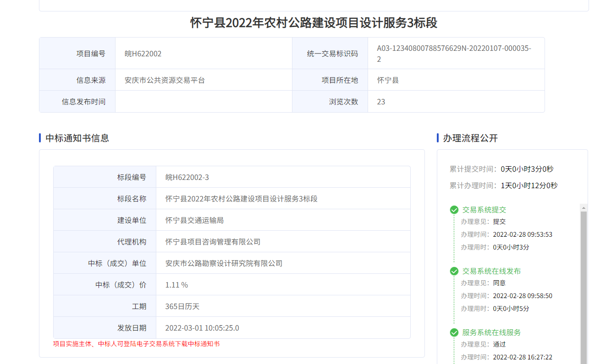Click the page title 怀宁县2022年农村公路建设项目设计服务3标段
The height and width of the screenshot is (364, 600).
pyautogui.click(x=314, y=23)
